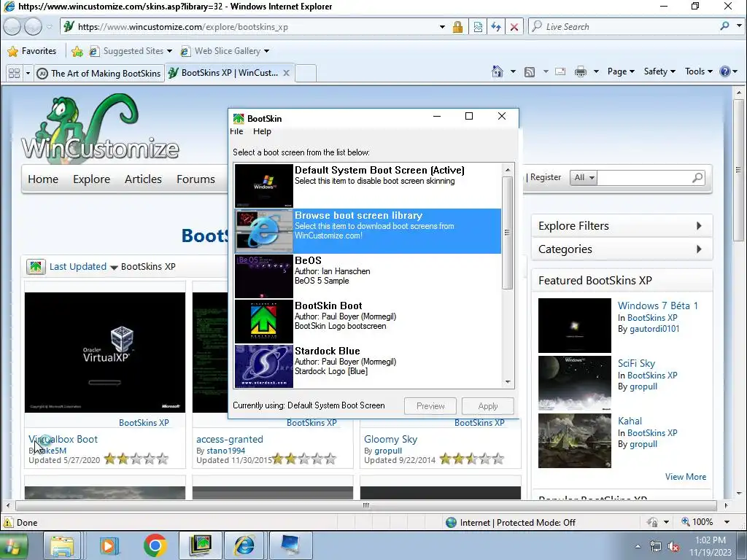Open the access-granted skin link
The width and height of the screenshot is (747, 560).
pyautogui.click(x=230, y=439)
